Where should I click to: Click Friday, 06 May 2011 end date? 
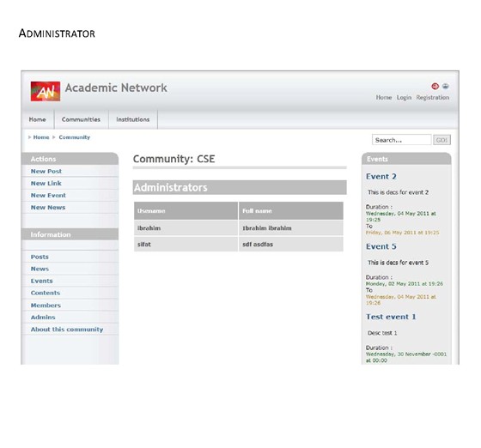click(402, 233)
